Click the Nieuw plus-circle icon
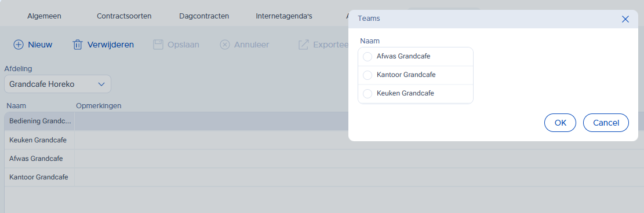 (x=19, y=45)
